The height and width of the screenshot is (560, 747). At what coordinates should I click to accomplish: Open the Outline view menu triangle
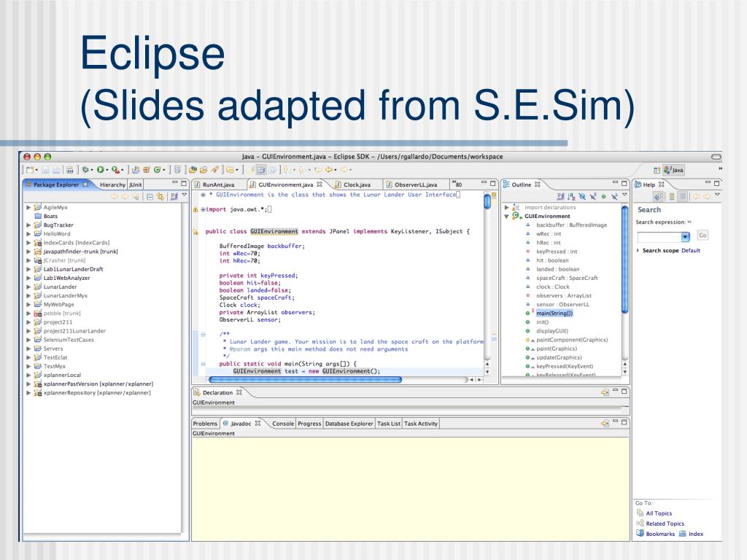pyautogui.click(x=624, y=194)
